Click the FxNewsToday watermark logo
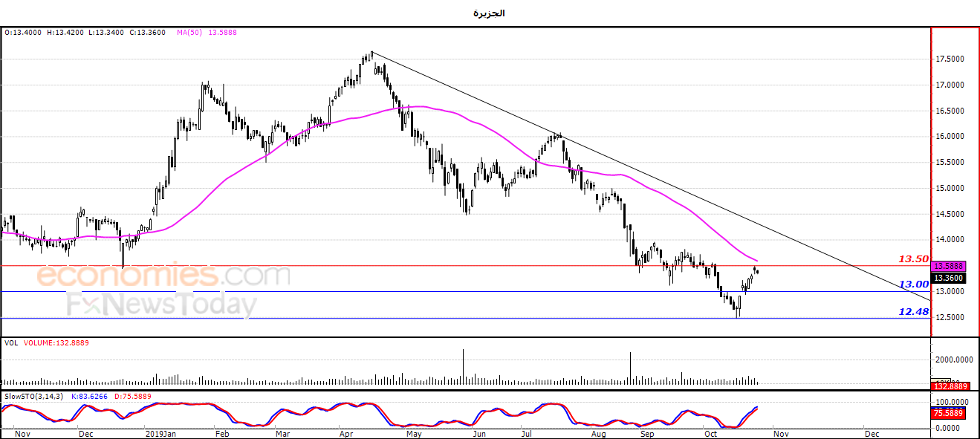This screenshot has height=439, width=980. (162, 305)
